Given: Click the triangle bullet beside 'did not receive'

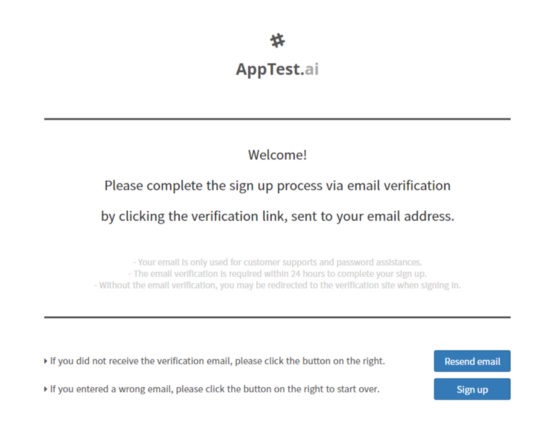Looking at the screenshot, I should click(x=45, y=361).
